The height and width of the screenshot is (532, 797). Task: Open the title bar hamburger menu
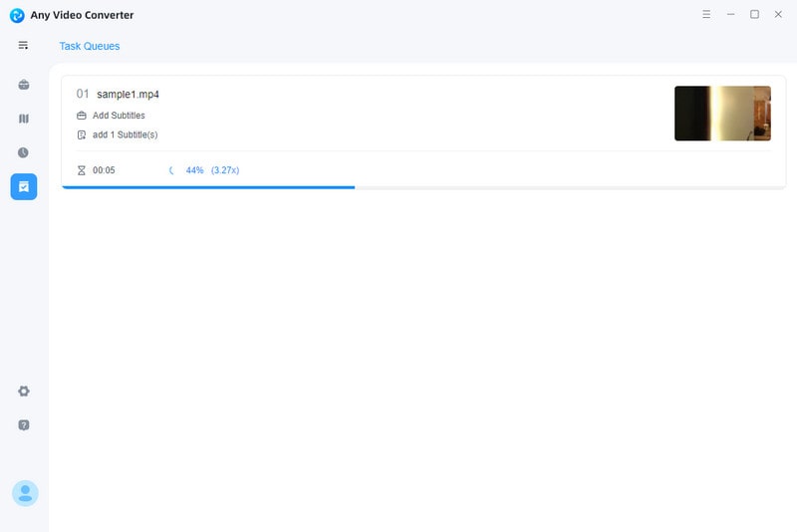[706, 14]
